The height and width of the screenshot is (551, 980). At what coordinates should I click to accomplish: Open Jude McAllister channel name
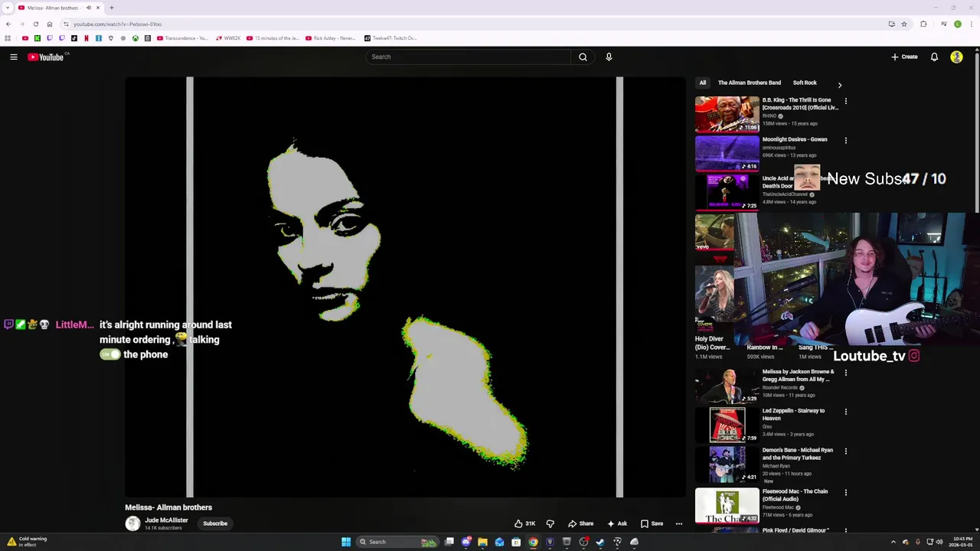click(x=166, y=520)
